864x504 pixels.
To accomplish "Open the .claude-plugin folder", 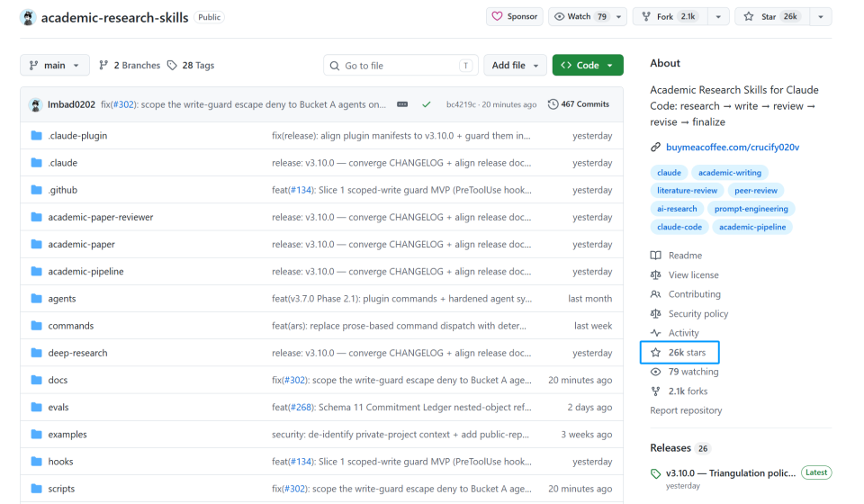I will pyautogui.click(x=77, y=136).
